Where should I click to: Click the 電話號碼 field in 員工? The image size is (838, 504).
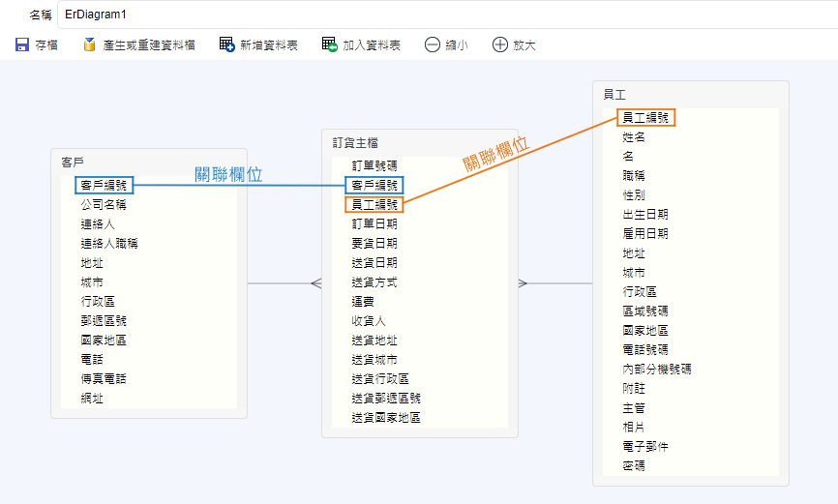point(645,349)
